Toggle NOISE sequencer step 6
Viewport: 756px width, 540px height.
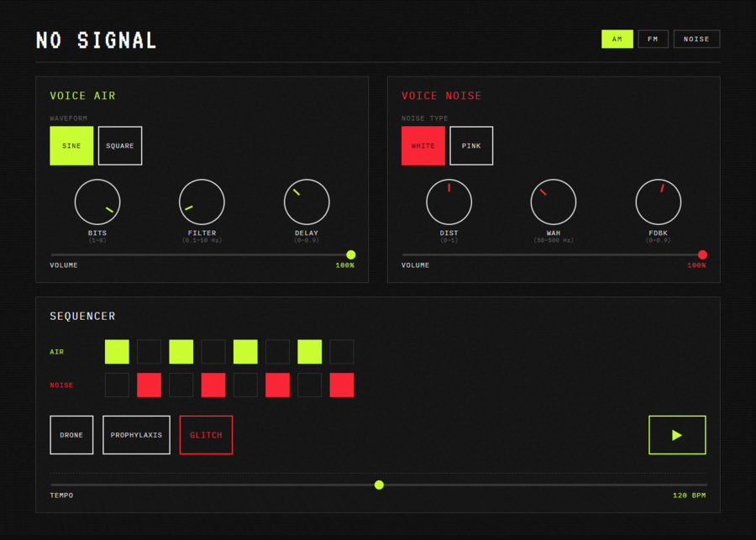(x=278, y=385)
